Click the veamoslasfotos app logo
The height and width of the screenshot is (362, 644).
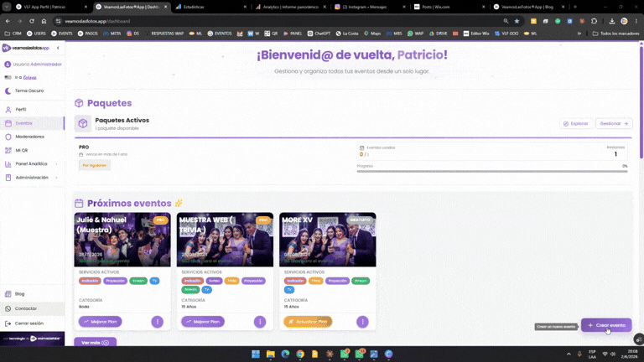coord(25,48)
